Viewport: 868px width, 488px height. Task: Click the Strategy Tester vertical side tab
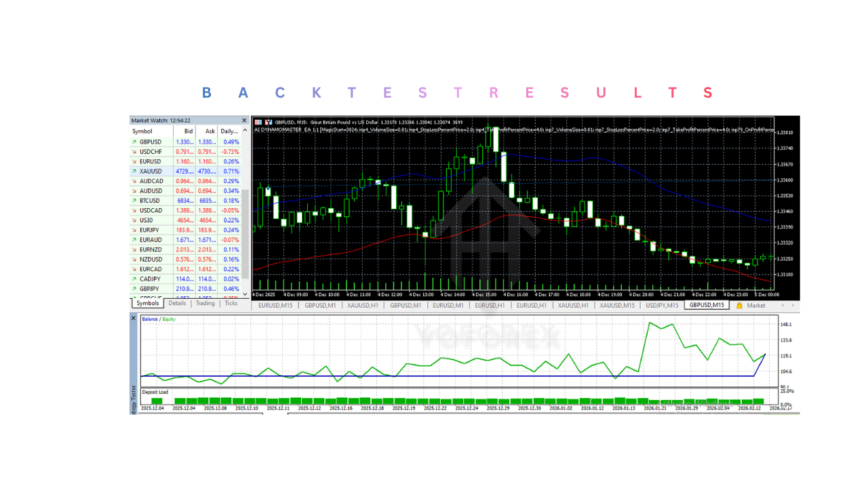134,393
